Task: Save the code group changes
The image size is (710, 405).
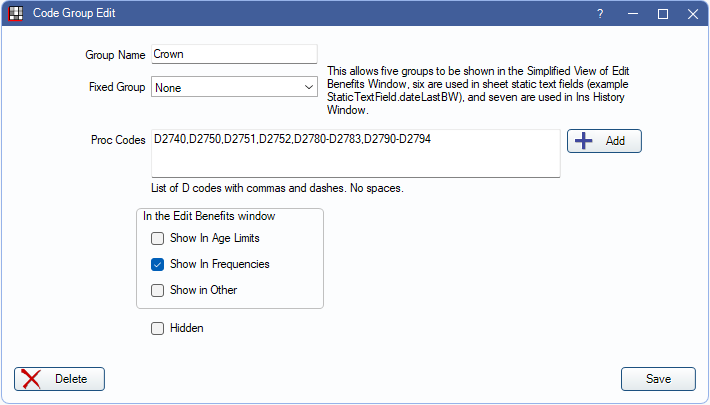Action: pos(658,379)
